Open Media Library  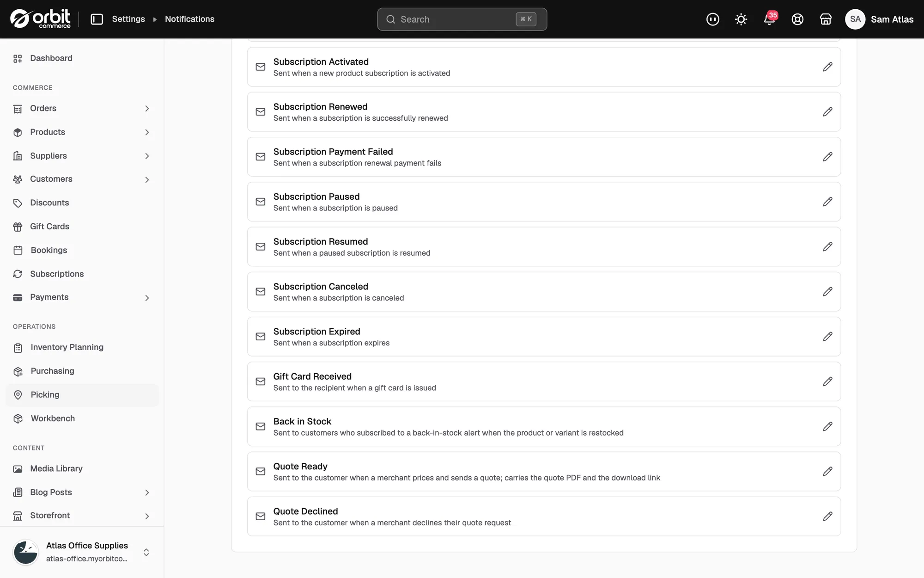pos(82,469)
